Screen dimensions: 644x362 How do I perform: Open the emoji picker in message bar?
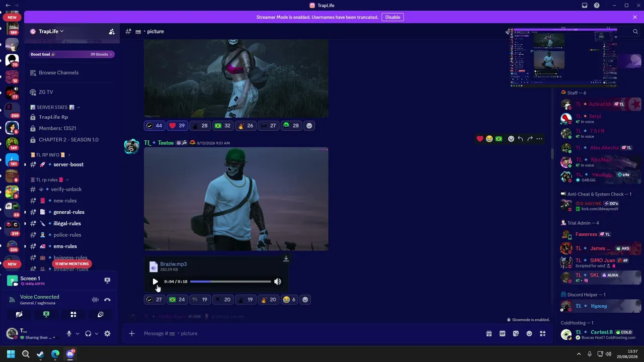click(x=529, y=333)
